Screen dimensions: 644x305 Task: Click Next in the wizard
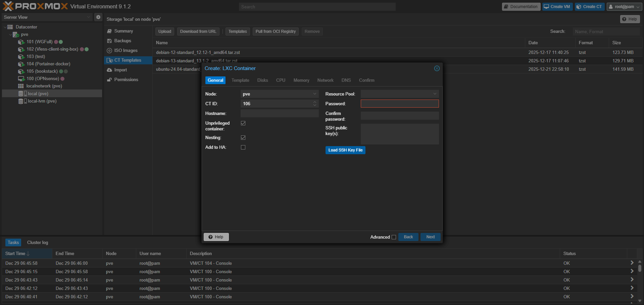tap(431, 237)
